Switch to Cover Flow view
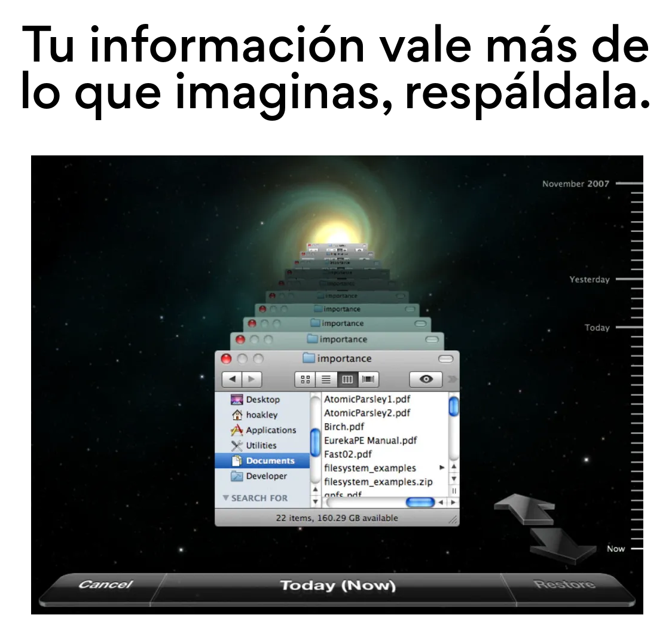Screen dimensions: 672x624 pos(368,380)
